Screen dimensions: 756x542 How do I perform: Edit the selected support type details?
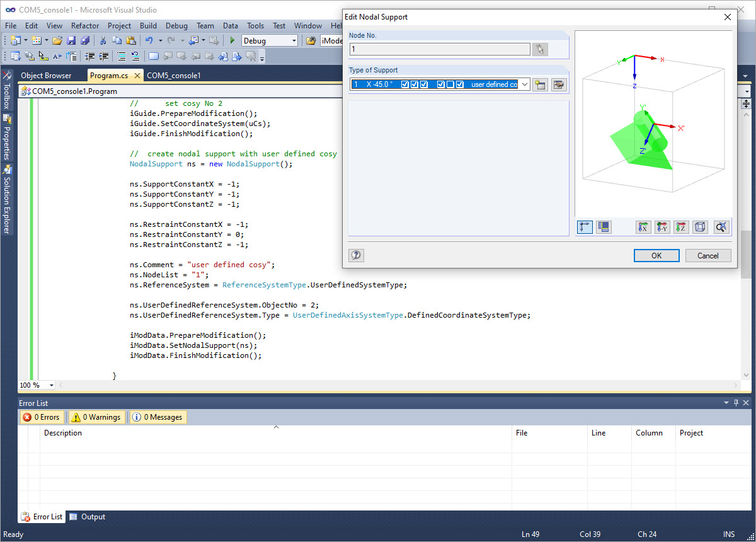coord(559,84)
